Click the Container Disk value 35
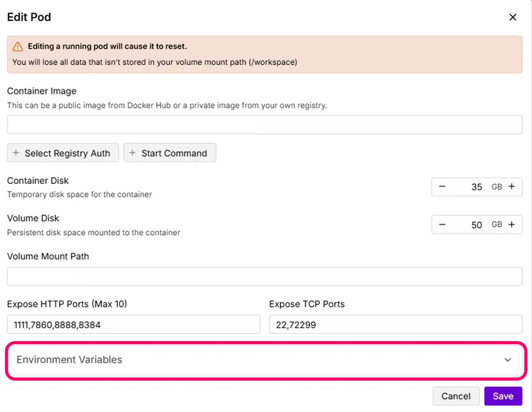 tap(476, 187)
